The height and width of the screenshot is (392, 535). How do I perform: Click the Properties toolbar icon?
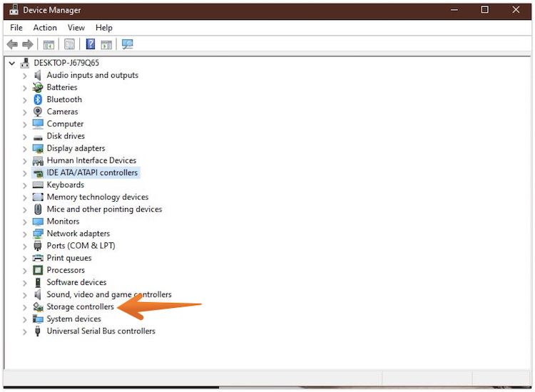click(x=69, y=44)
